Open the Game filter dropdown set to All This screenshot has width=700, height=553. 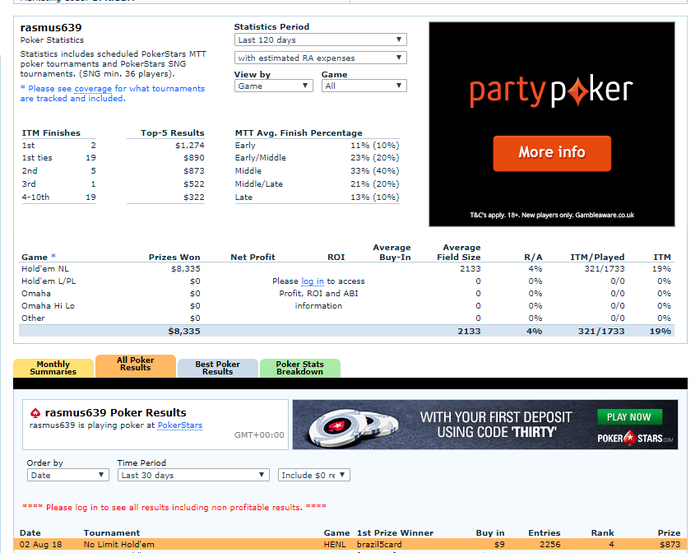(363, 86)
